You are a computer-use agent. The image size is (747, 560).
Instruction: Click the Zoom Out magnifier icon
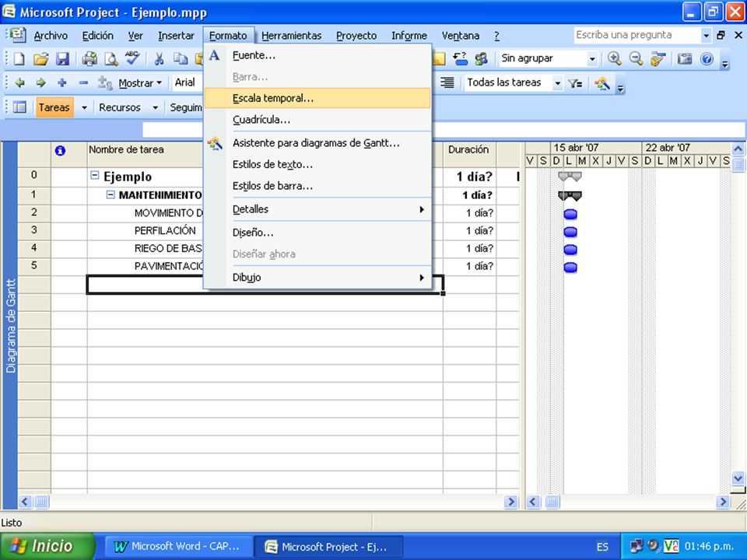coord(636,58)
